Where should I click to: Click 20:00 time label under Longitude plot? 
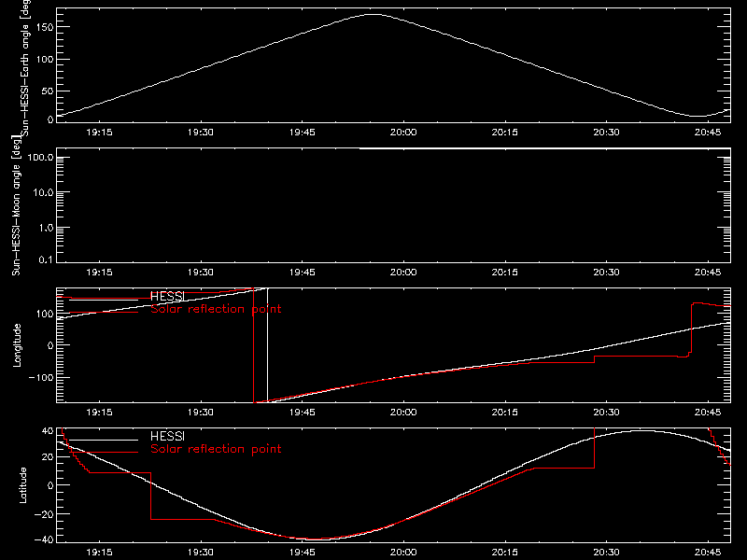coord(403,412)
